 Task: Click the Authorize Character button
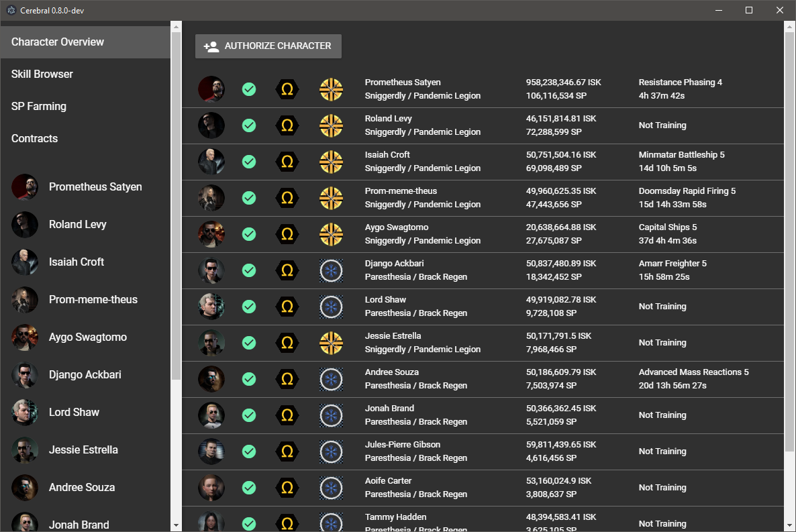(268, 46)
